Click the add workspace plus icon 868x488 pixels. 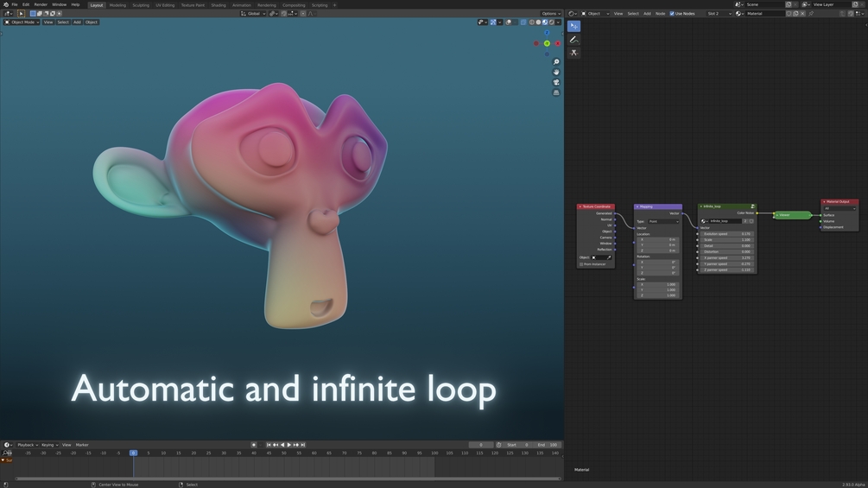click(x=334, y=5)
